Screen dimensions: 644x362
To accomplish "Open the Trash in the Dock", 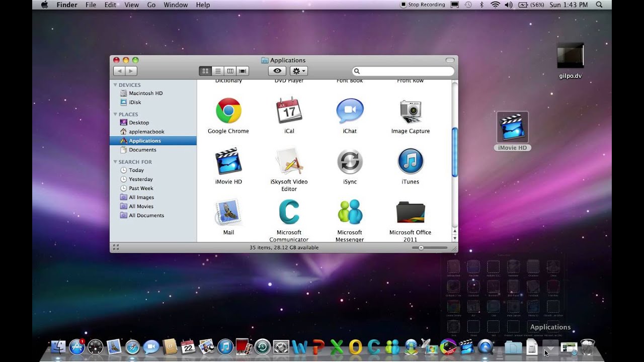I will coord(588,347).
